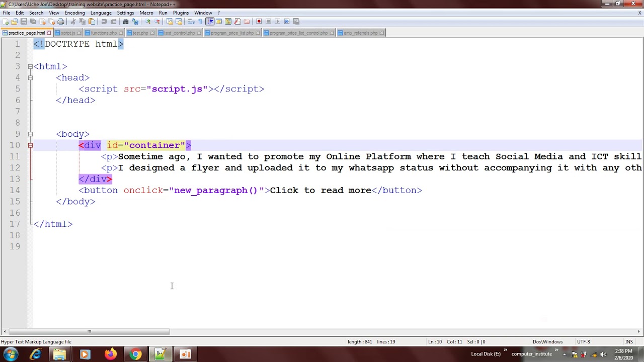This screenshot has height=362, width=644.
Task: Open Google Chrome from the taskbar
Action: (x=135, y=354)
